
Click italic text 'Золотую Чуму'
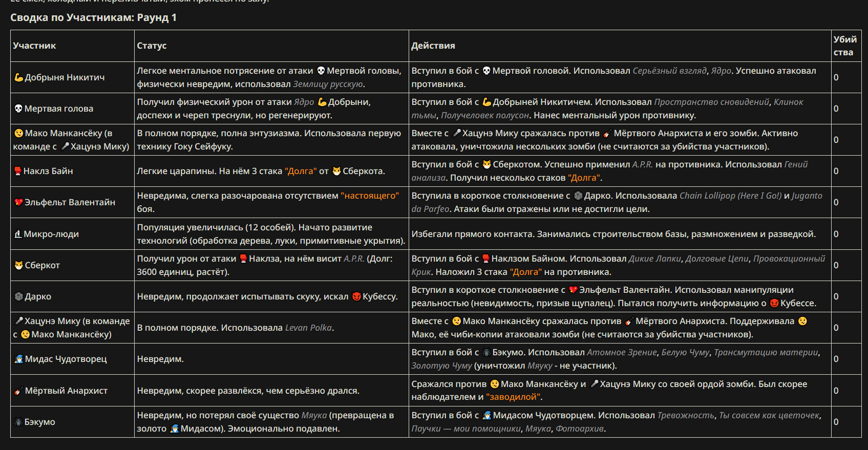[441, 366]
